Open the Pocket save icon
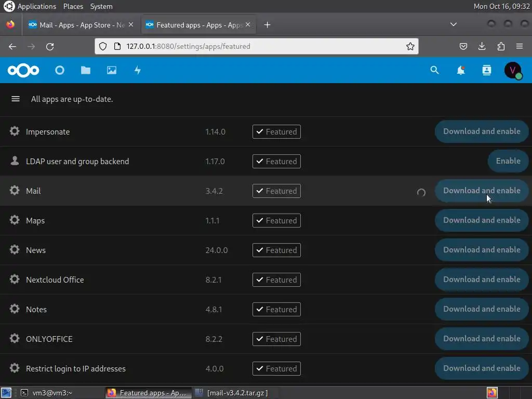This screenshot has width=532, height=399. click(463, 46)
